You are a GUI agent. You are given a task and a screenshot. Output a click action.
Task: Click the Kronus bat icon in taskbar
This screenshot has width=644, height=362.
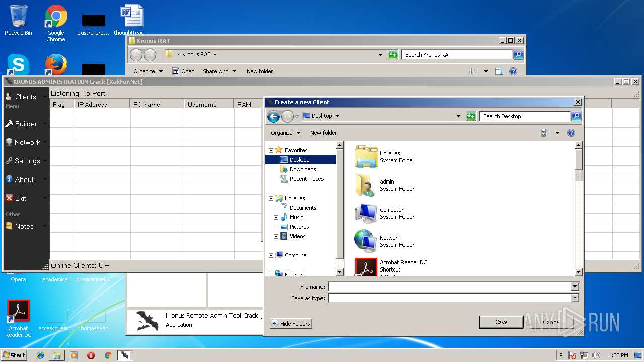coord(124,355)
